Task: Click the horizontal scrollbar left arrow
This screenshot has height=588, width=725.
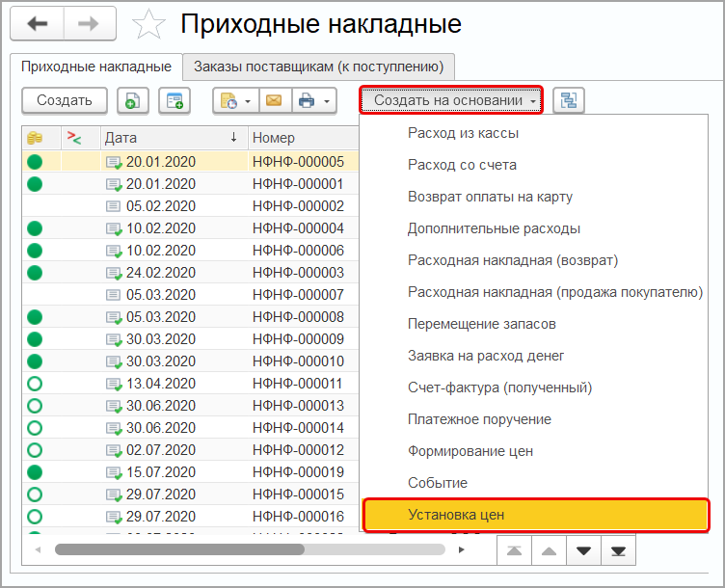Action: [38, 549]
